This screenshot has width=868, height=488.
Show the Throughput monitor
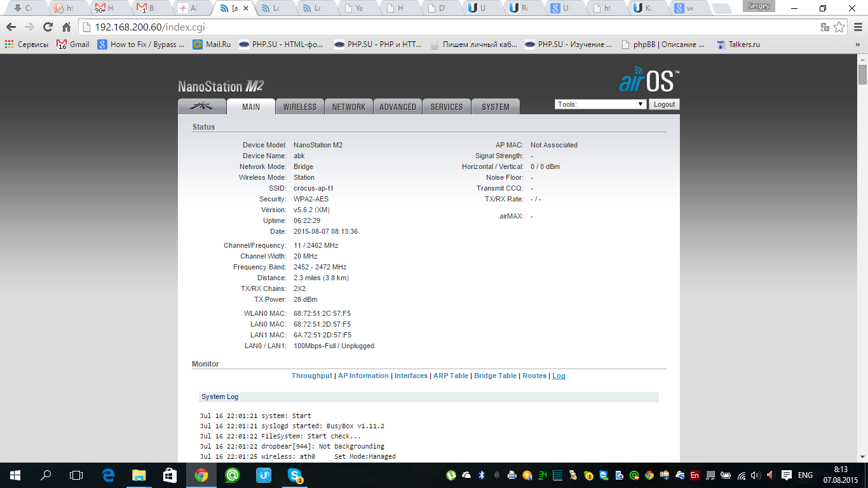pos(312,376)
